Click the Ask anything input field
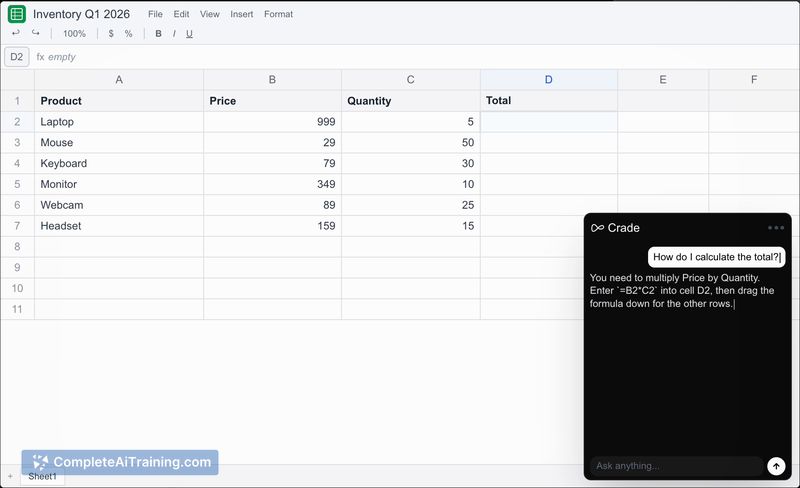 pos(677,466)
